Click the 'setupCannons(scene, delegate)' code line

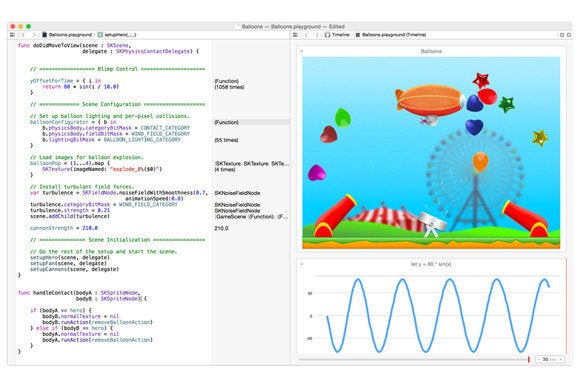click(74, 269)
